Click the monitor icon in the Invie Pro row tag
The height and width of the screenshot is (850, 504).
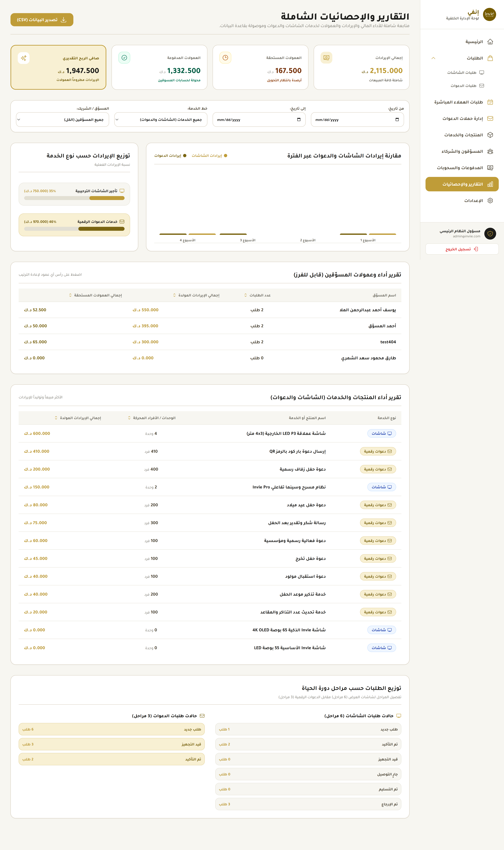pyautogui.click(x=390, y=487)
